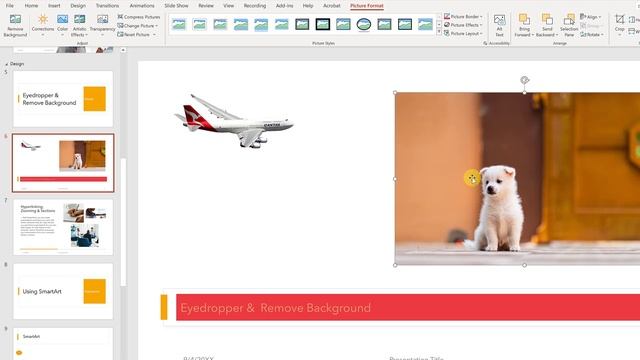Collapse the Design section in slide panel

[x=7, y=64]
